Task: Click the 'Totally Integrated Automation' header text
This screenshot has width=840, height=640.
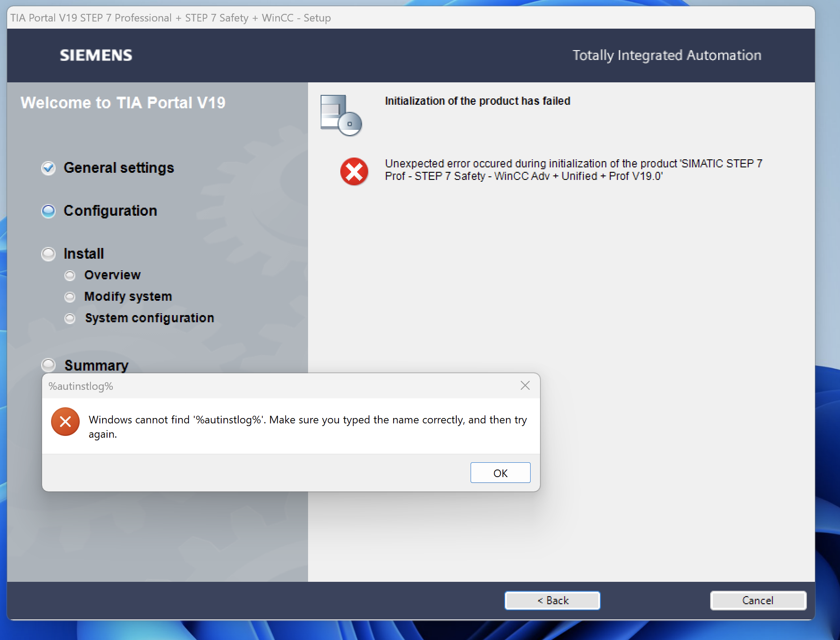Action: [x=667, y=55]
